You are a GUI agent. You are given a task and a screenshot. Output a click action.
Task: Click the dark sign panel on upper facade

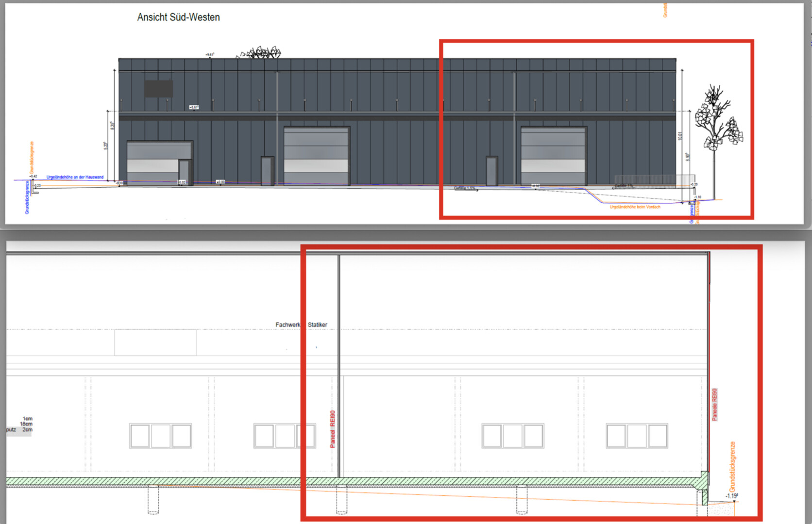tap(158, 89)
